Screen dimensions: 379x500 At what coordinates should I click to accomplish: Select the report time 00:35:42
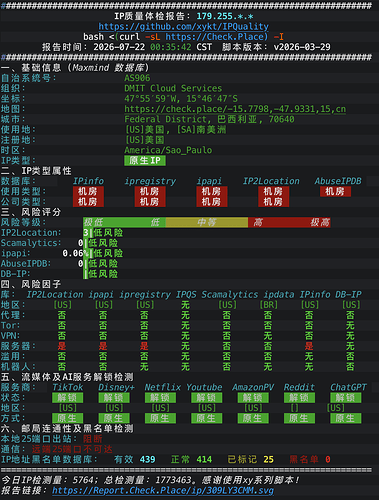171,47
